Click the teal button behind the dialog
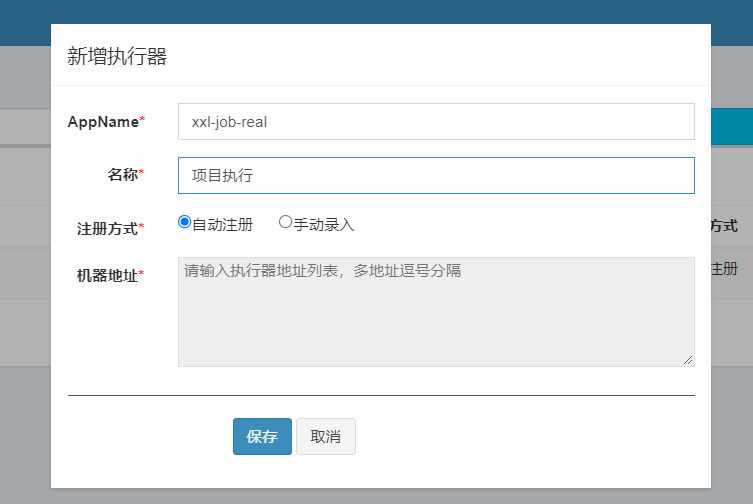Screen dimensions: 753x504 (731, 127)
